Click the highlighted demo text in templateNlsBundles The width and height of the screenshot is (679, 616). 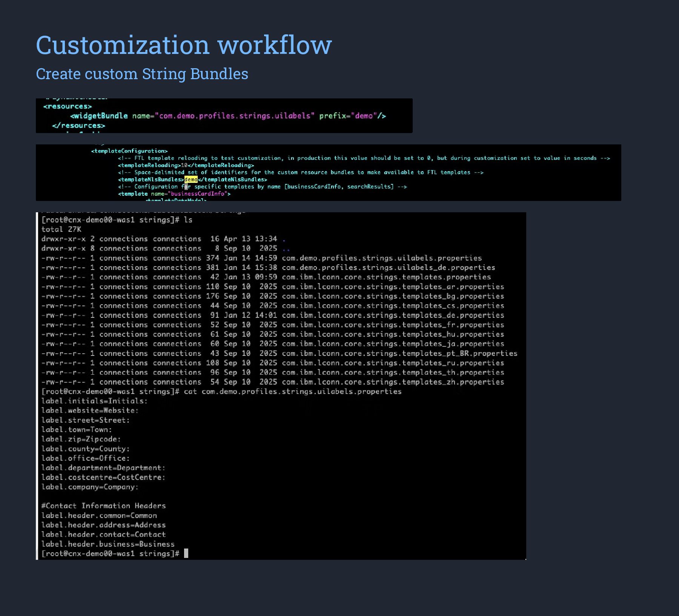pos(191,179)
